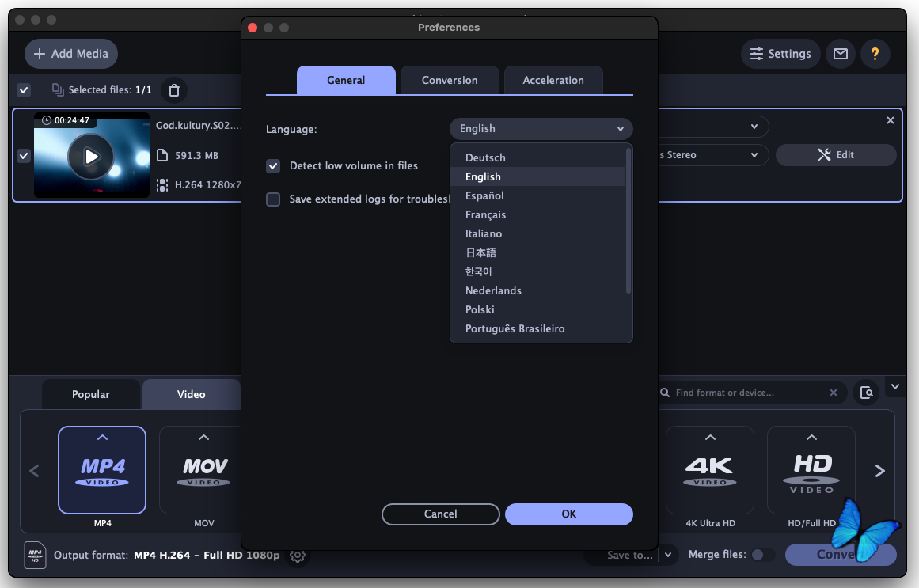Click the language list scrollbar
The image size is (919, 588).
(x=628, y=221)
